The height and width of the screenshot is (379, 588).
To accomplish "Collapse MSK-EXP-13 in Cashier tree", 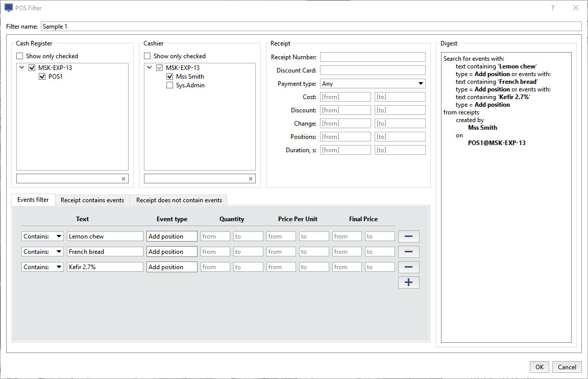I will point(149,67).
